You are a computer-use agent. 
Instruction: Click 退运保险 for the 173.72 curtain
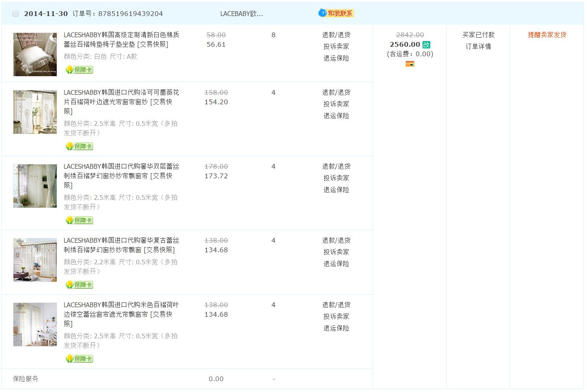(336, 190)
